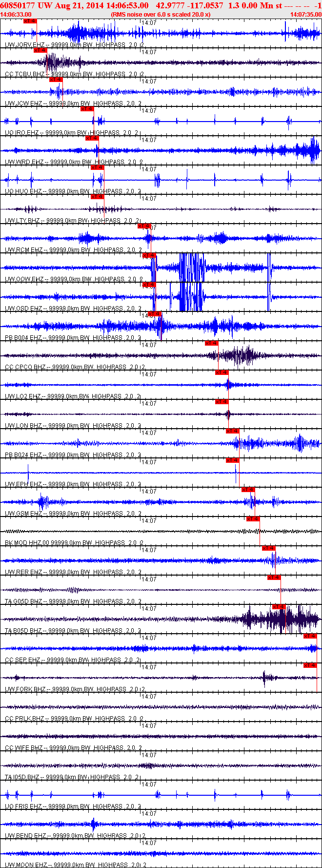Select the UO.IRO.EHZ trace label
Screen dimensions: 322x868
pyautogui.click(x=22, y=133)
